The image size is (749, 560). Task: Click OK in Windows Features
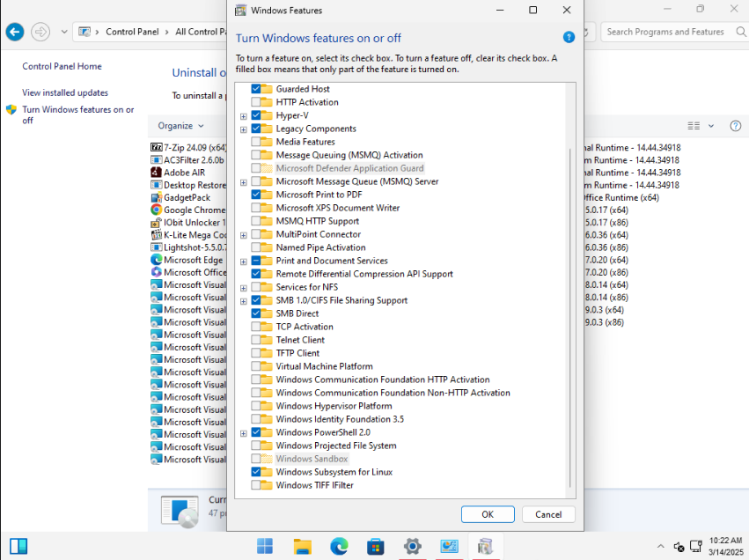488,514
